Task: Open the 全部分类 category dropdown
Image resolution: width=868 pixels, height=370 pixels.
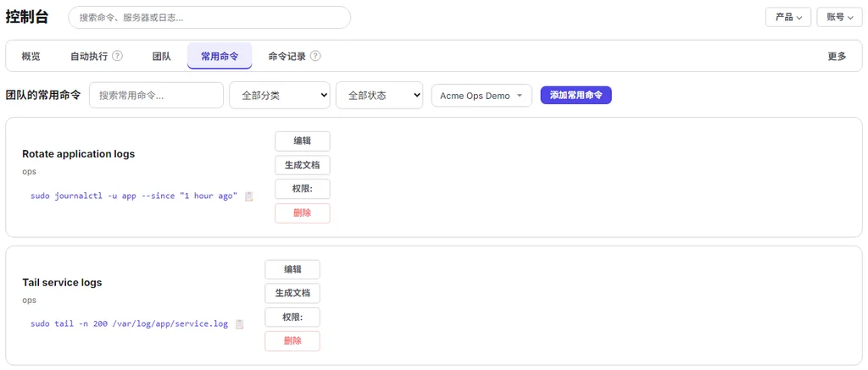Action: click(280, 96)
